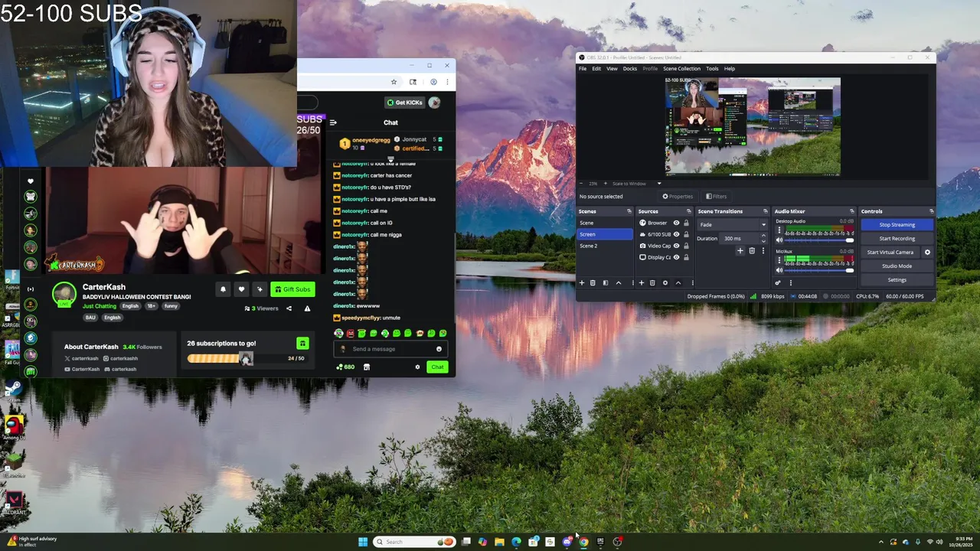Open the Scene Collection menu in OBS
This screenshot has width=980, height=551.
(681, 69)
